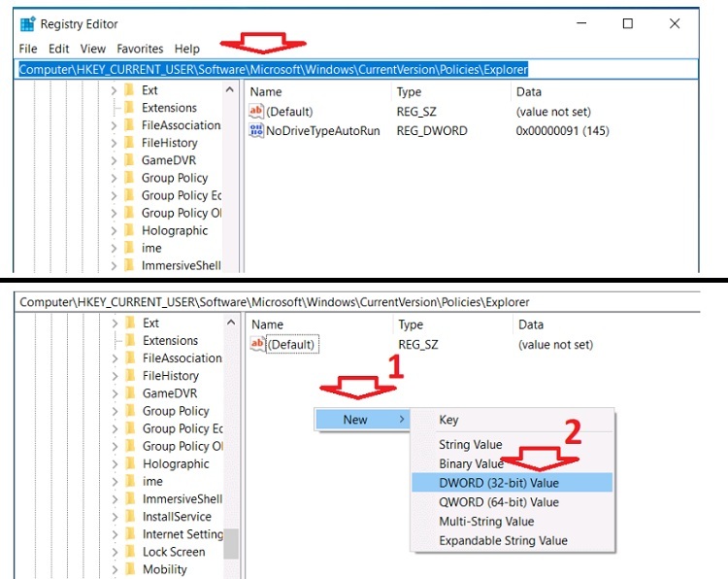This screenshot has height=579, width=728.
Task: Open the File menu
Action: coord(28,49)
